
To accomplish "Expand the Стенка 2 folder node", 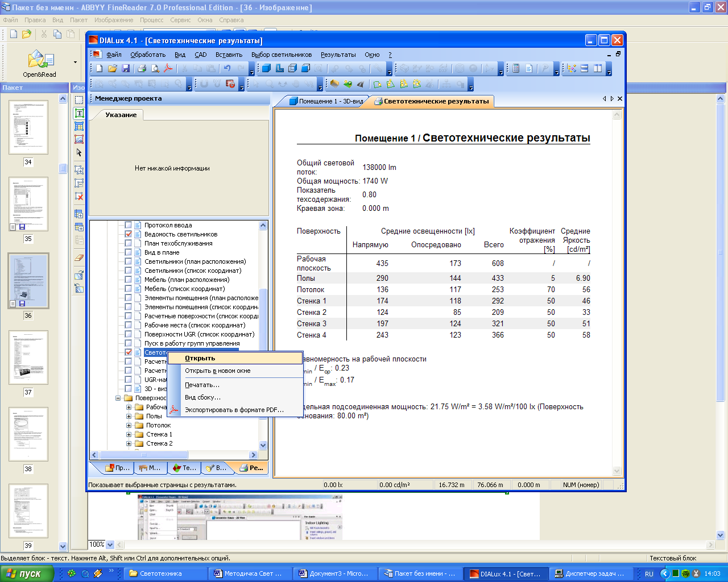I will click(129, 443).
